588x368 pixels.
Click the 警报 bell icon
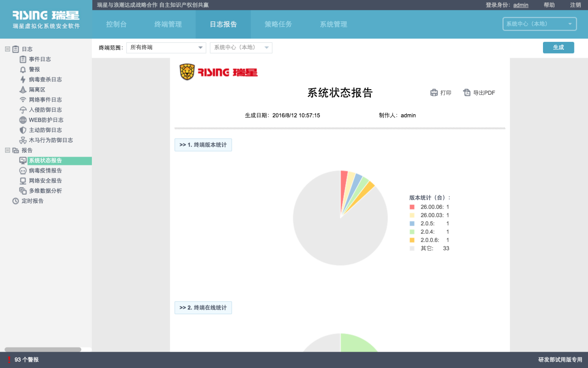(23, 69)
